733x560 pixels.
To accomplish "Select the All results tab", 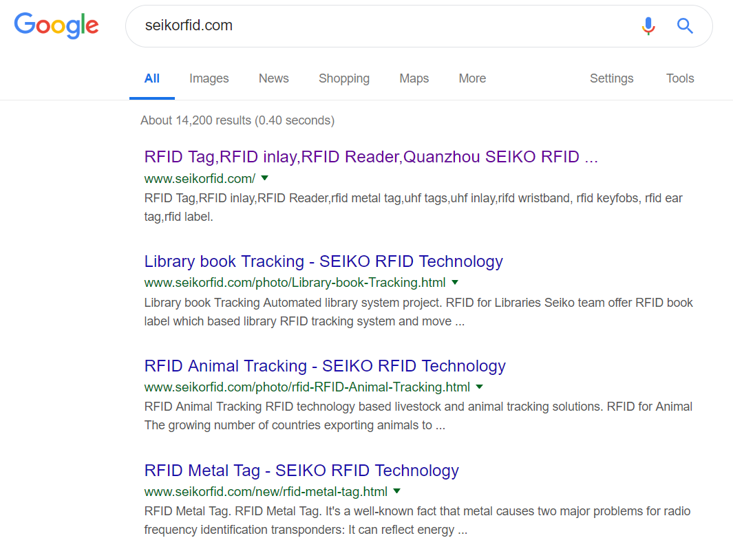I will point(152,78).
